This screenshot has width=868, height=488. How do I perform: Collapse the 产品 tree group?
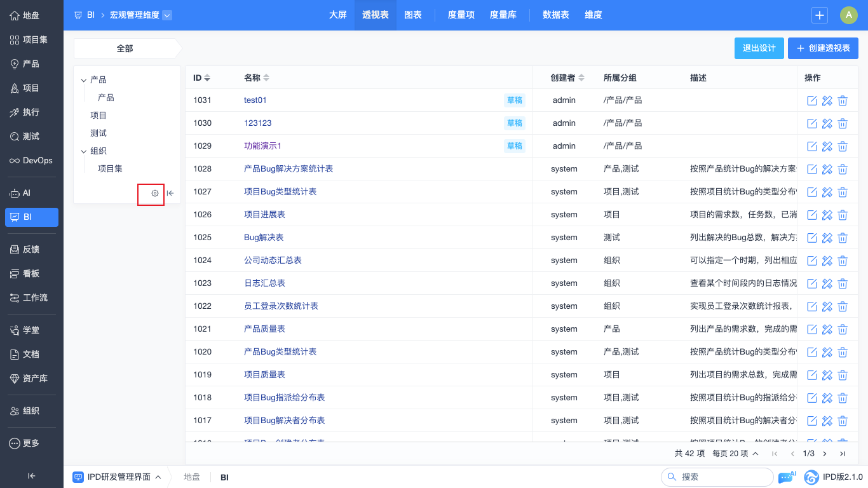[83, 80]
